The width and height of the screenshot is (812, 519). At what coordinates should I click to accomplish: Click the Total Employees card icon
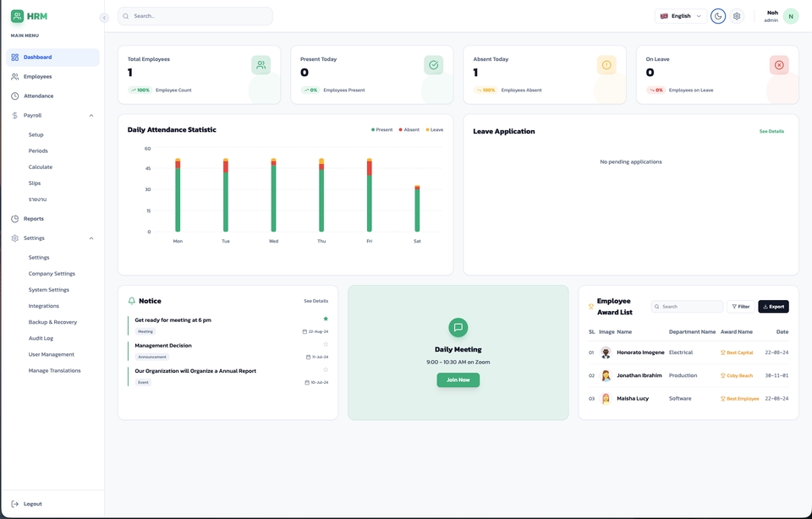pos(261,65)
